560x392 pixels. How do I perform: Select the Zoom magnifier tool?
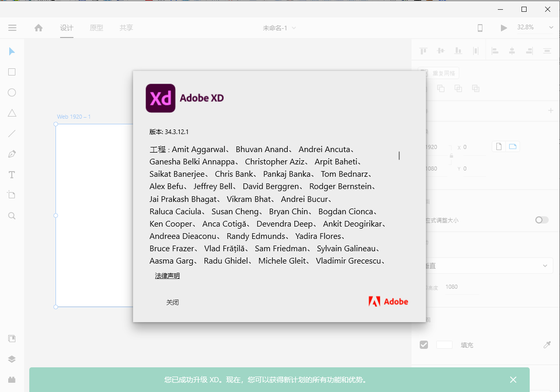click(12, 216)
